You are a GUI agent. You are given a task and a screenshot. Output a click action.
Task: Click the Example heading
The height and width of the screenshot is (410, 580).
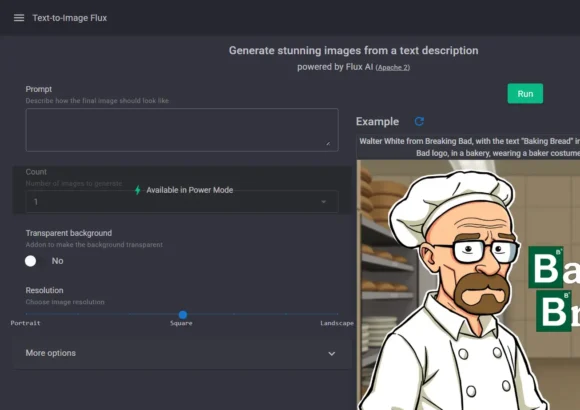pos(377,121)
